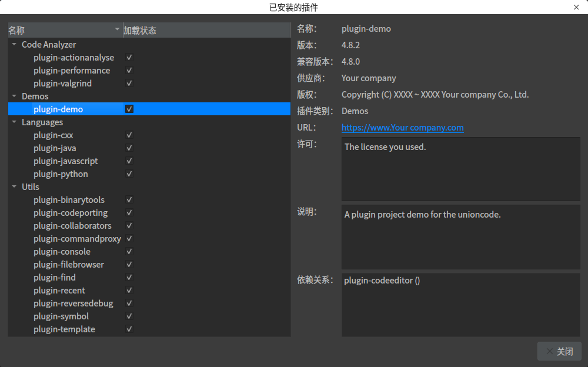Open the https://www.Your company.com link

(x=402, y=128)
